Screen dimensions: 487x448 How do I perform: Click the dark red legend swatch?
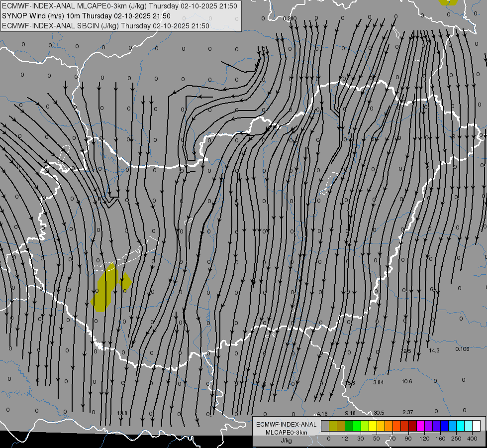pyautogui.click(x=413, y=426)
